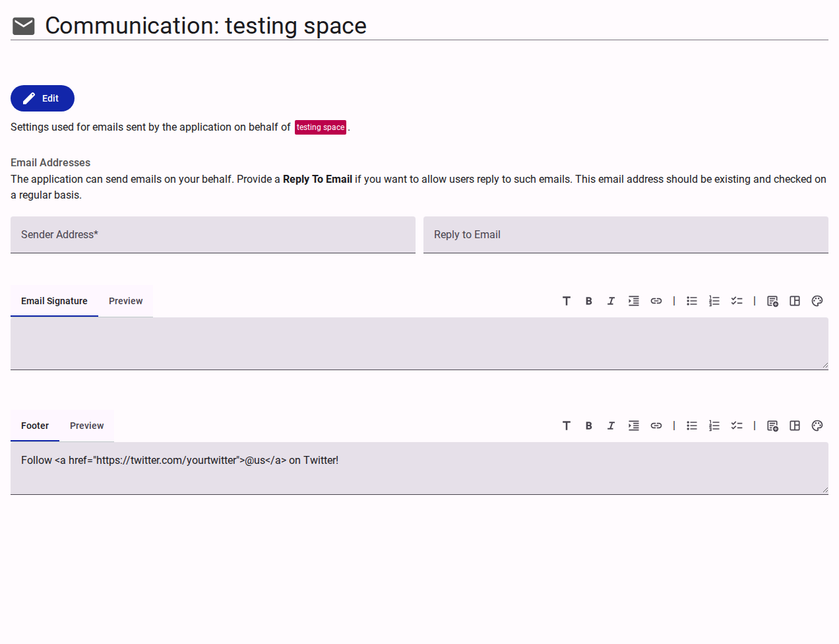
Task: Click the signature text area resize handle
Action: pos(824,365)
